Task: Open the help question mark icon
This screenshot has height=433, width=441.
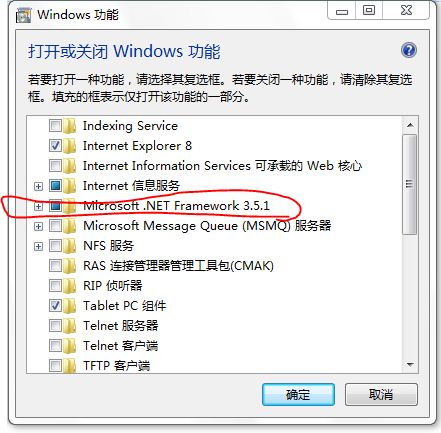Action: pos(409,50)
